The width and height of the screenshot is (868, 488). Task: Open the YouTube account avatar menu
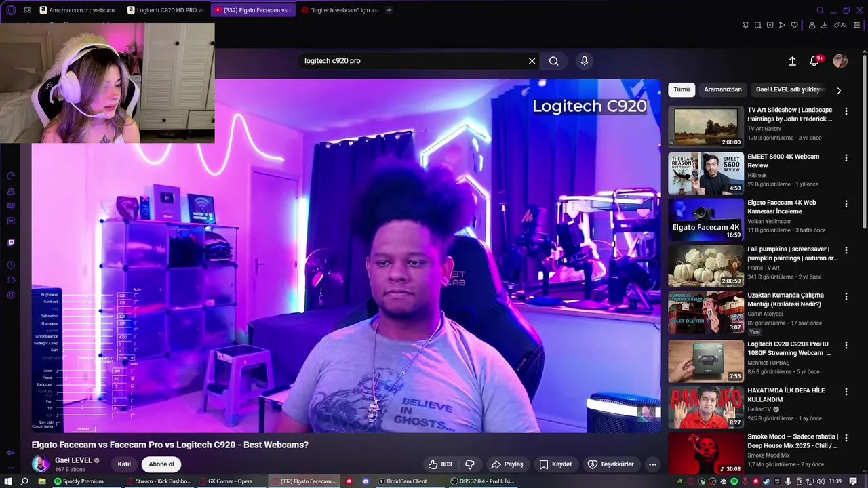840,61
